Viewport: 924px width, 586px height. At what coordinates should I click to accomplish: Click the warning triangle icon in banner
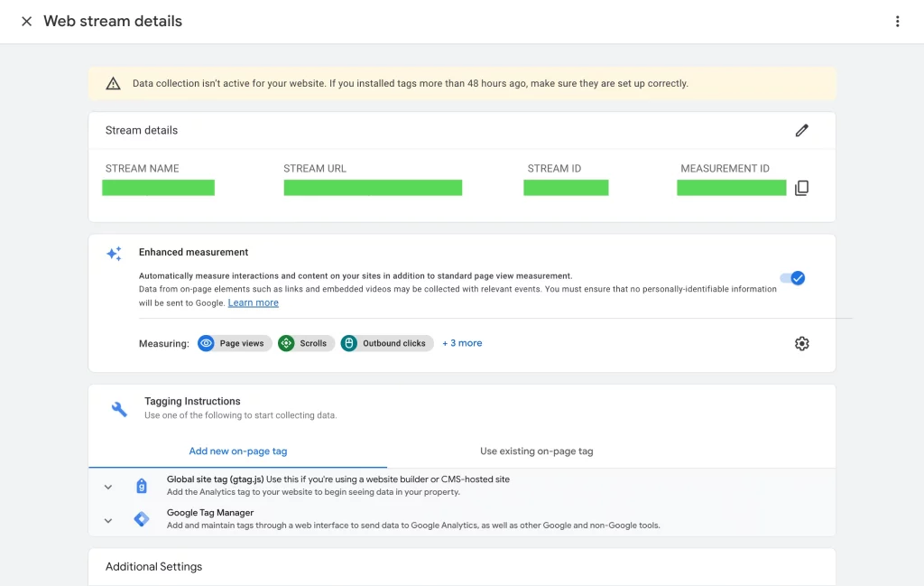[113, 84]
